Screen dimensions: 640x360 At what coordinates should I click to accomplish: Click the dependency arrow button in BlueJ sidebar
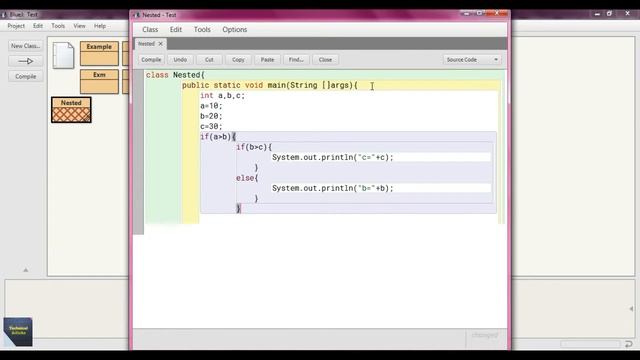click(x=25, y=61)
